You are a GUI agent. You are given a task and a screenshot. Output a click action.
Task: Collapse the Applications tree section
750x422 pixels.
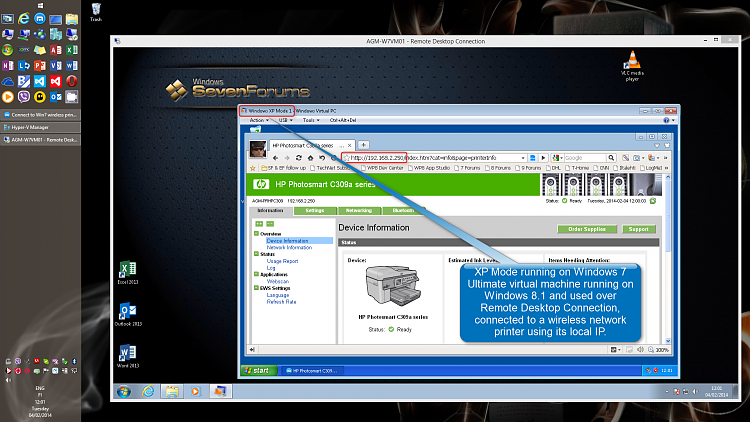[256, 275]
